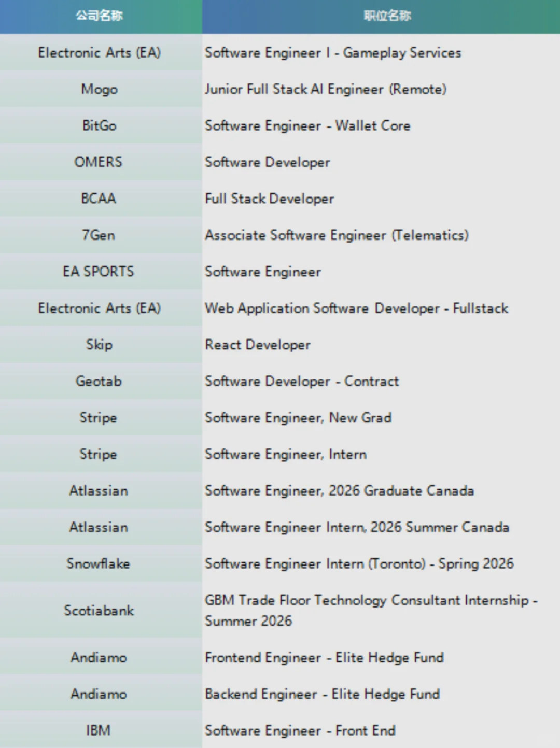
Task: Select the React Developer job title
Action: coord(258,345)
